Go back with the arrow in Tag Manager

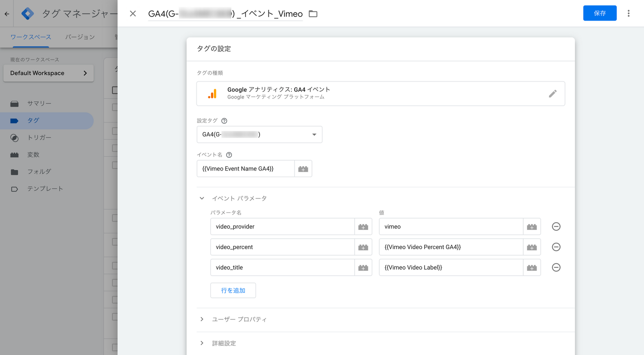point(7,14)
